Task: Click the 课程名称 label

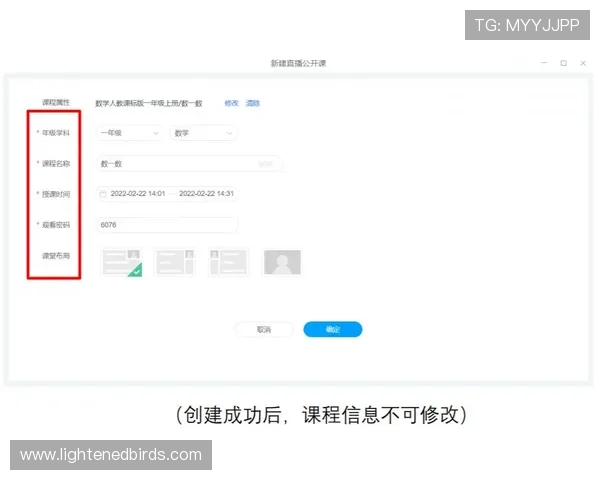Action: click(56, 163)
